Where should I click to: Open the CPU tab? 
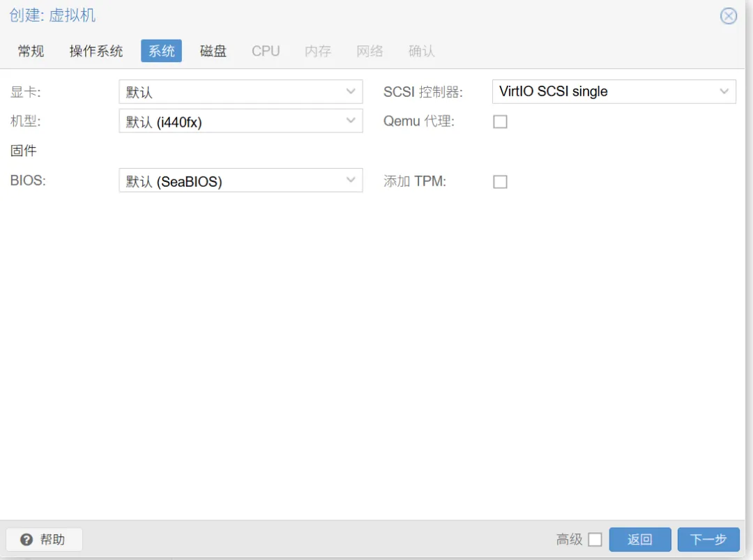266,51
